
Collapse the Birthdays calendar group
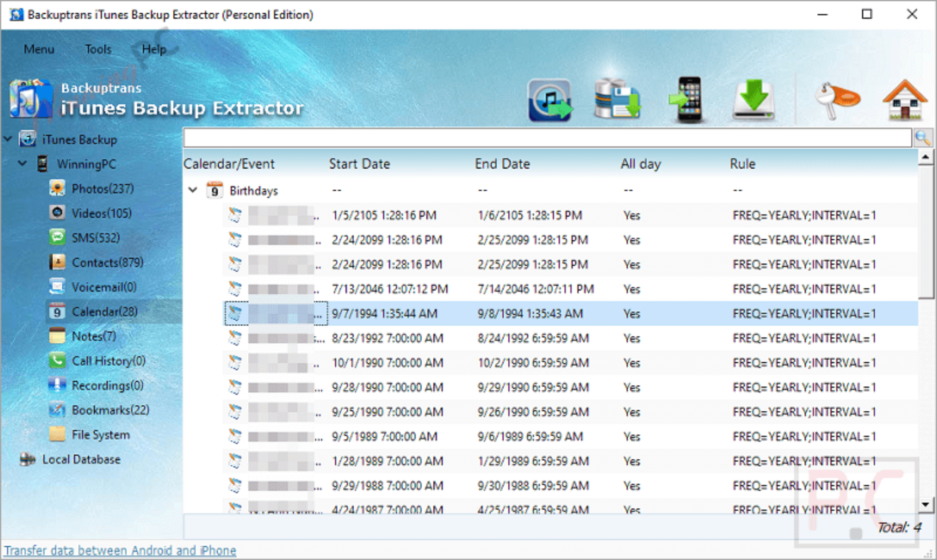[x=193, y=190]
